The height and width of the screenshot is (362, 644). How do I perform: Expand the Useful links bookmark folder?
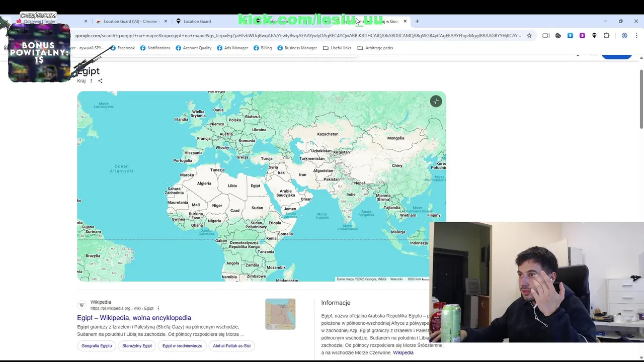(337, 48)
